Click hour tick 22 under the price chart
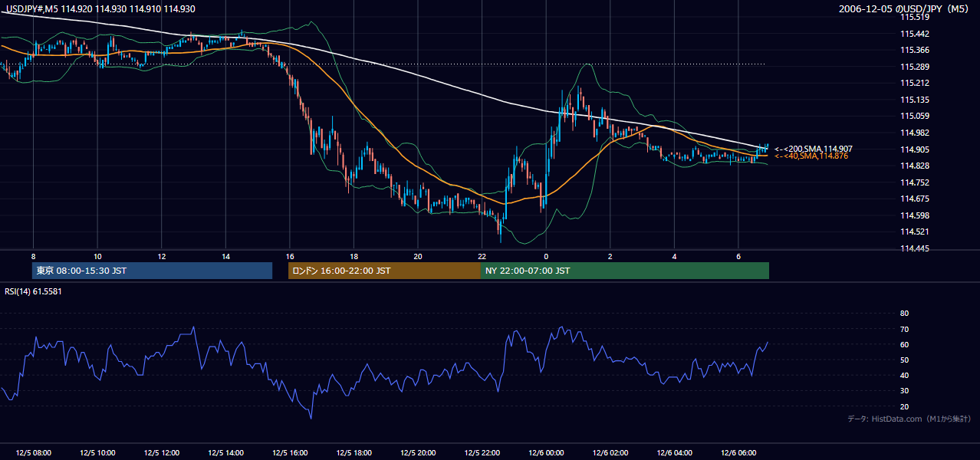 [x=482, y=256]
